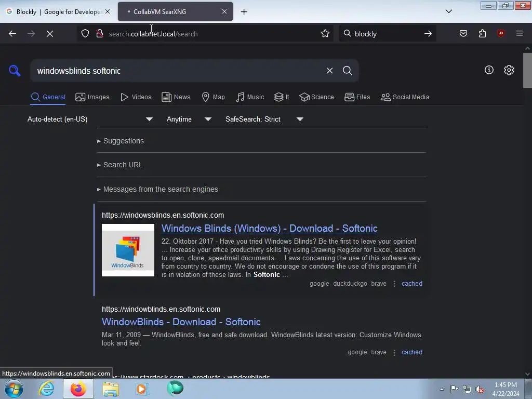Open the Auto-detect (en-US) language dropdown
The height and width of the screenshot is (399, 532).
coord(90,119)
